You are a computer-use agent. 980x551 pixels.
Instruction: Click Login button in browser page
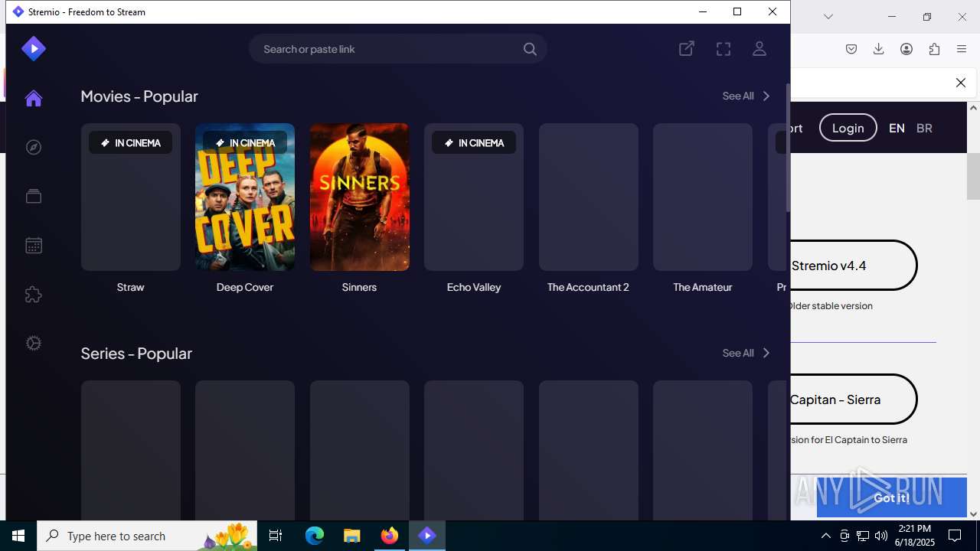click(848, 128)
